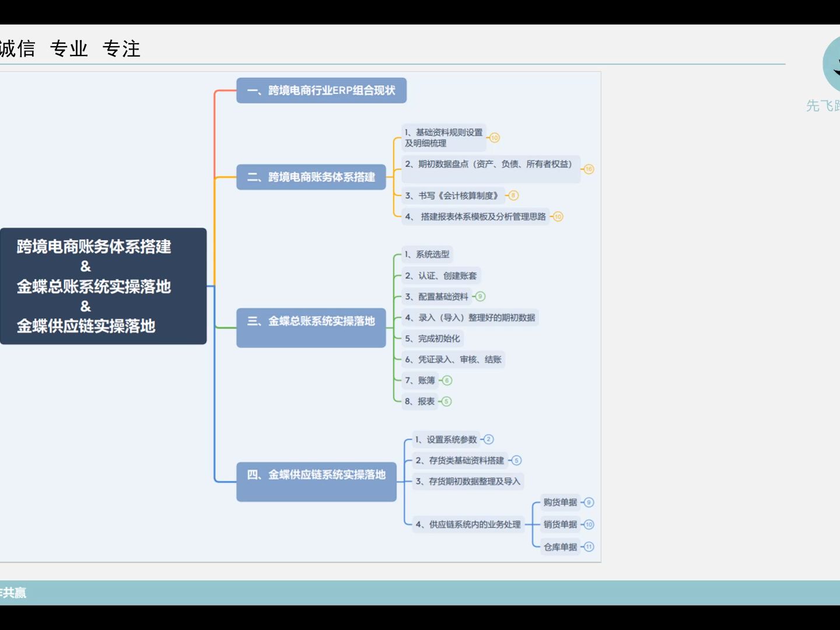
Task: Expand the badge next to 7、账簿
Action: point(447,380)
